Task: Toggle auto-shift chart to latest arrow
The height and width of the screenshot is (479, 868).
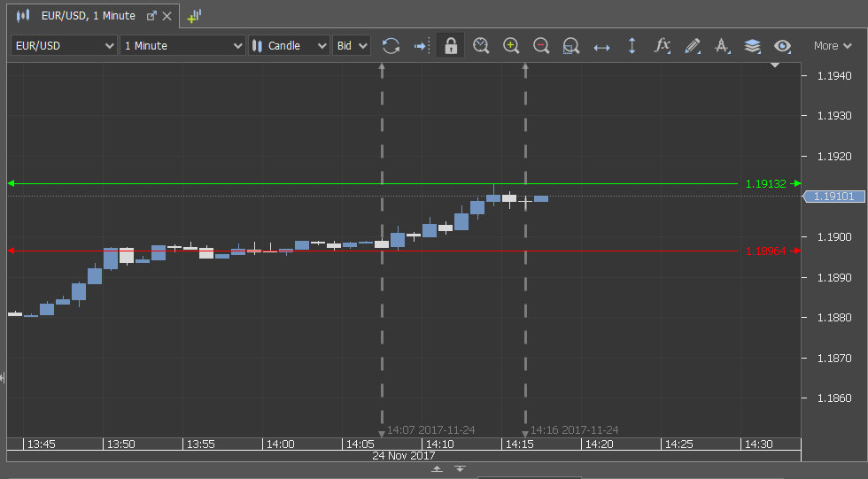Action: pyautogui.click(x=422, y=45)
